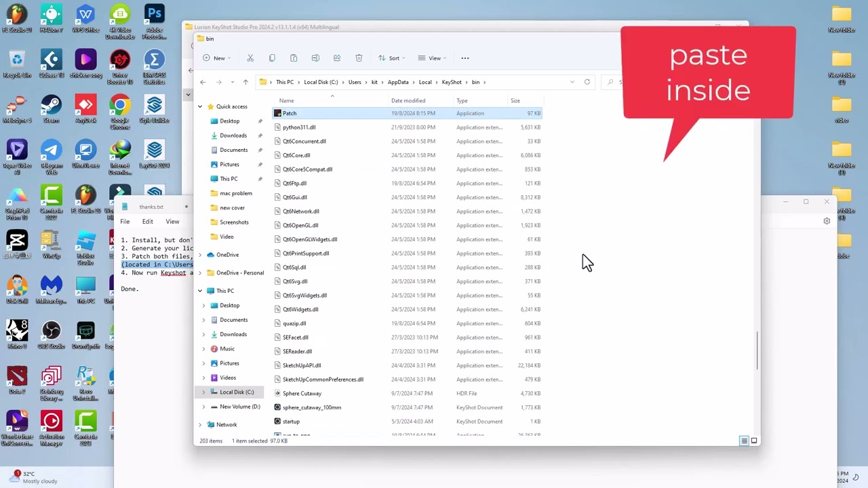Open AnyDesk desktop shortcut

coord(85,108)
